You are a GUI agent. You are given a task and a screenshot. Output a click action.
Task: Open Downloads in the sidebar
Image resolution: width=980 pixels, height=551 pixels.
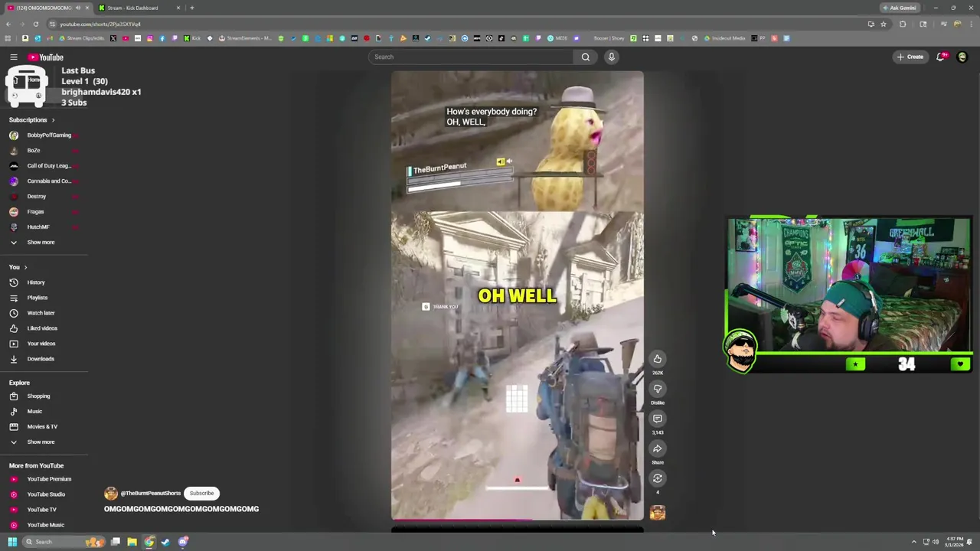pyautogui.click(x=41, y=359)
